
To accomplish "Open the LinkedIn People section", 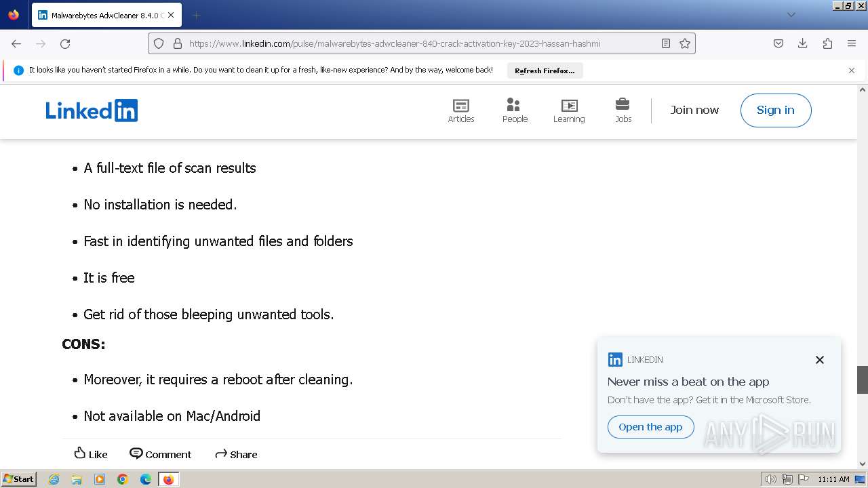I will [x=515, y=110].
